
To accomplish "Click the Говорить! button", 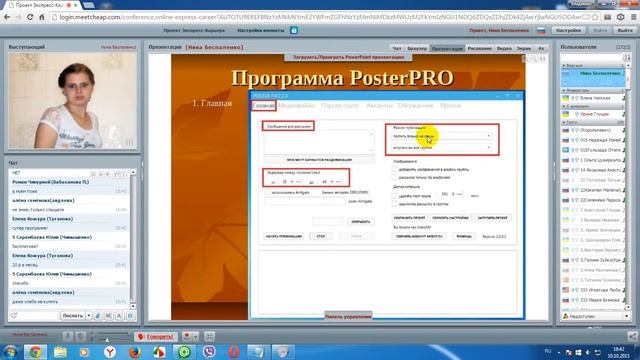I will 156,336.
